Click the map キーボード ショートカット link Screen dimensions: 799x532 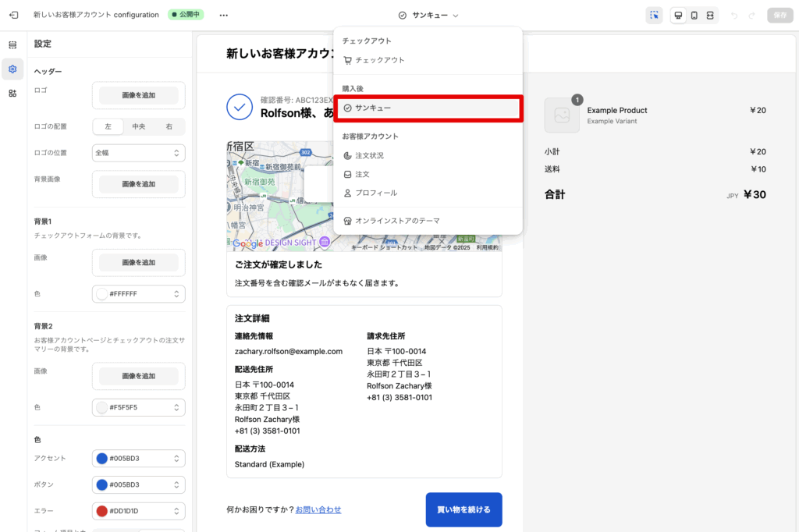click(385, 247)
